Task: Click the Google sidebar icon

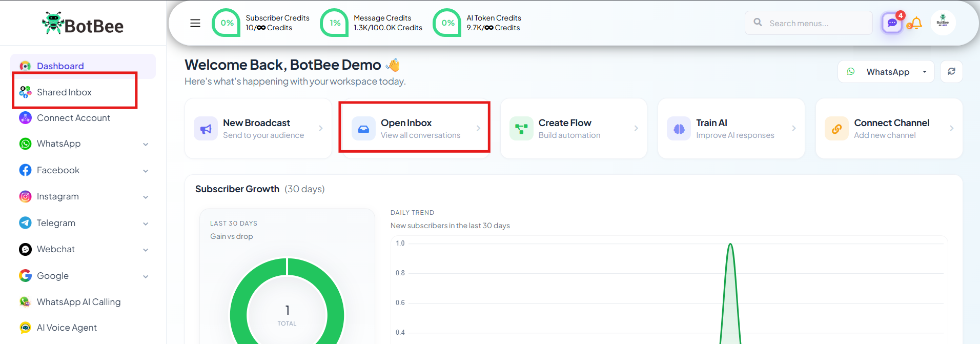Action: (25, 276)
